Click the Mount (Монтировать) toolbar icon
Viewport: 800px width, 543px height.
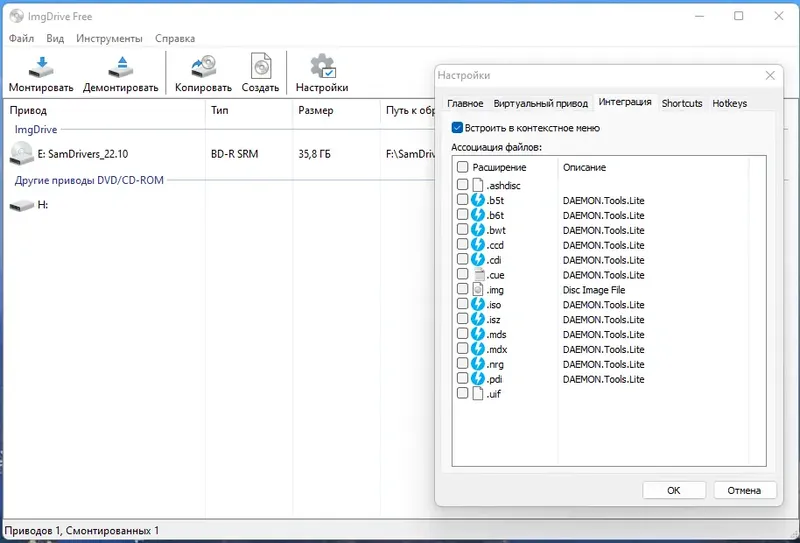pyautogui.click(x=41, y=67)
